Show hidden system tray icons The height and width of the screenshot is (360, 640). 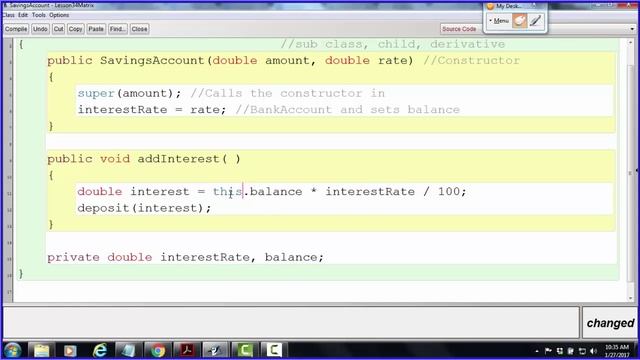[x=537, y=351]
